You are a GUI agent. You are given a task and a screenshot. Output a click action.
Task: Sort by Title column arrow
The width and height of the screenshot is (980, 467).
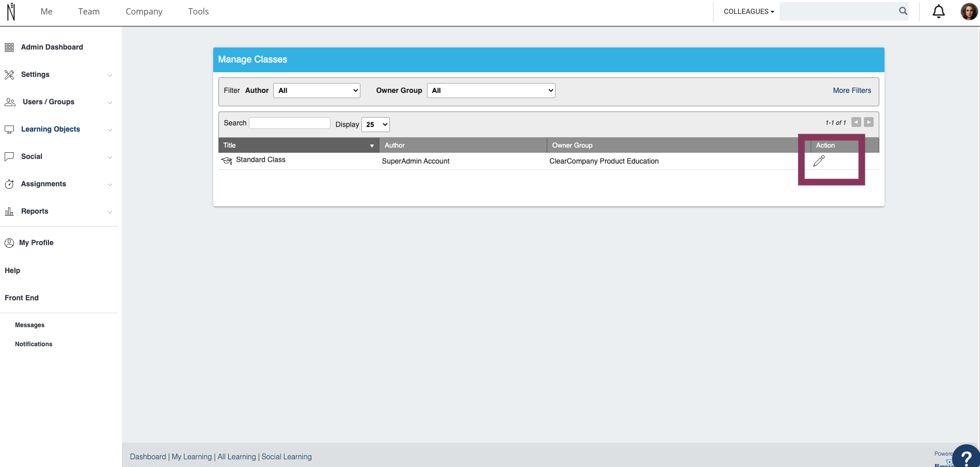click(372, 146)
